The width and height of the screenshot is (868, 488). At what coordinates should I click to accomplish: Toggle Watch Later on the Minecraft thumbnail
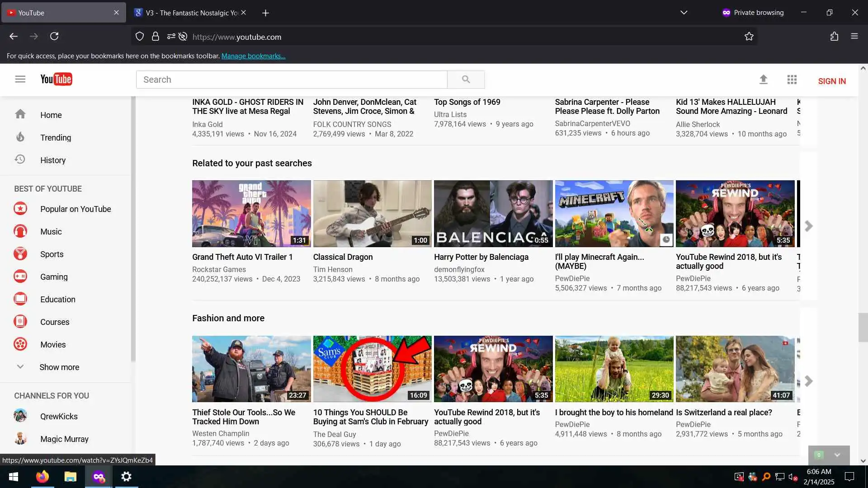(665, 239)
